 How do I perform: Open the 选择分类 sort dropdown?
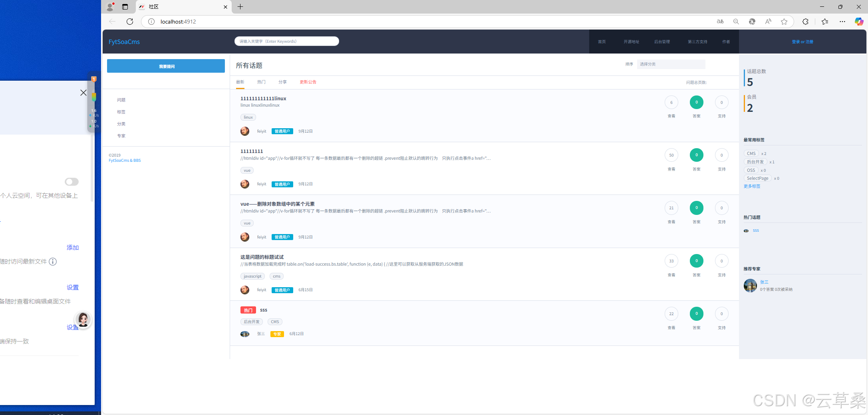[671, 64]
